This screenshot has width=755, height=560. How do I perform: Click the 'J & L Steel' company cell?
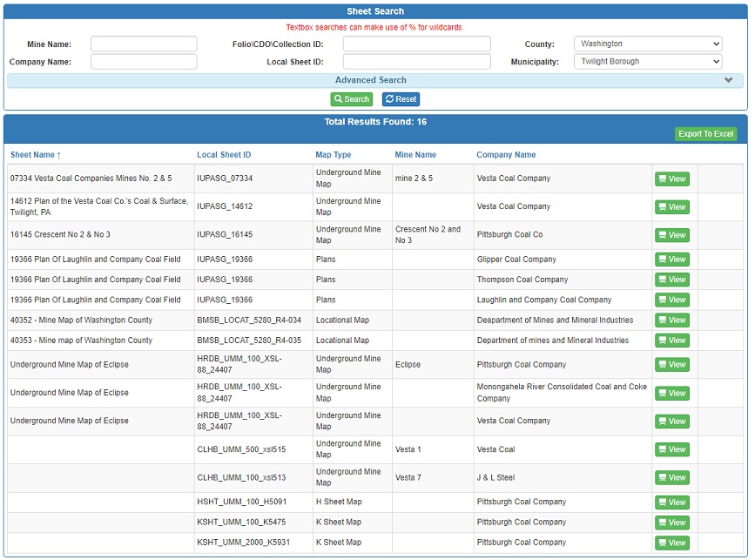click(495, 477)
